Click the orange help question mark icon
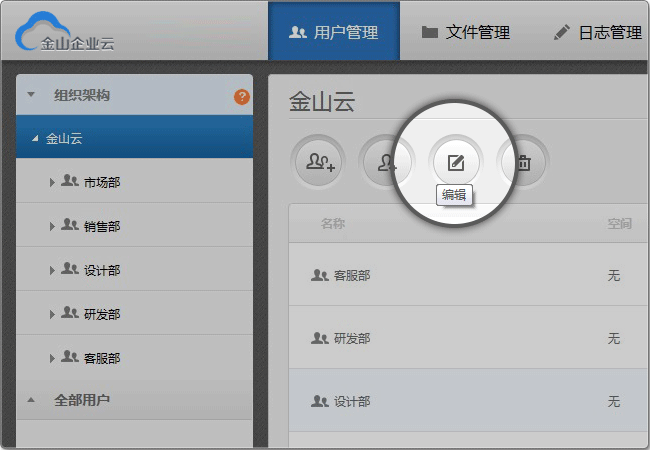 click(242, 97)
